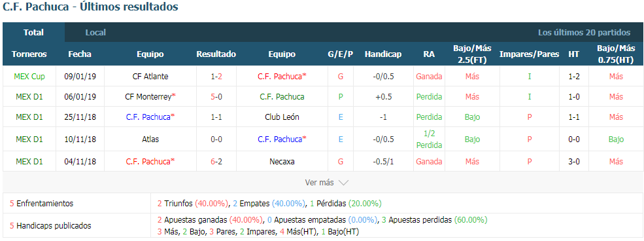
Task: Select the Total tab
Action: (x=34, y=33)
